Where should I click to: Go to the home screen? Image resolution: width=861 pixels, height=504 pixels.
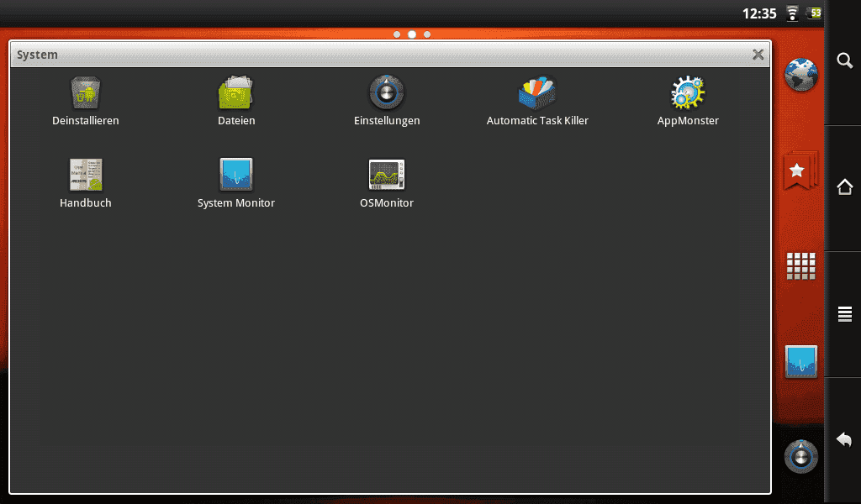(x=844, y=187)
